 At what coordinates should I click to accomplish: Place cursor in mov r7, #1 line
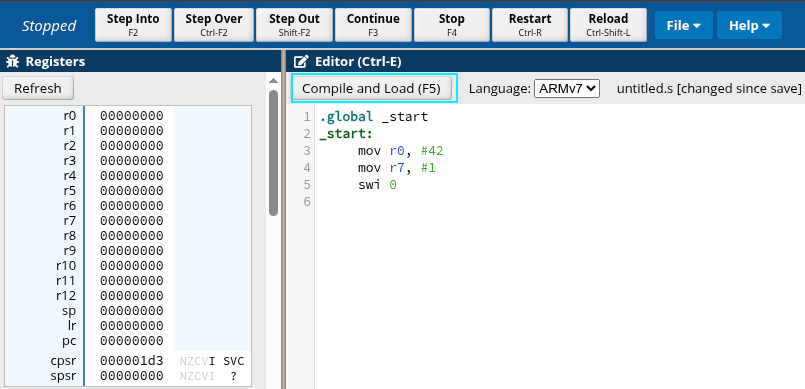(397, 168)
